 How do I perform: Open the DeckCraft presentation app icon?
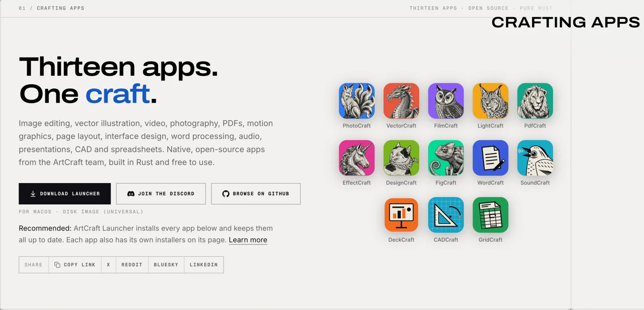point(401,215)
